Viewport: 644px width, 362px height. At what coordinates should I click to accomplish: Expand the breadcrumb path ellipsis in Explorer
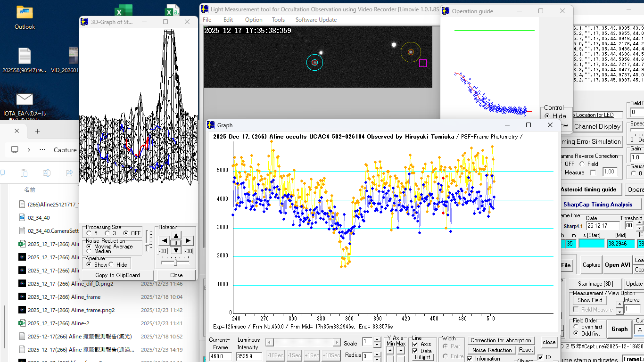(42, 150)
